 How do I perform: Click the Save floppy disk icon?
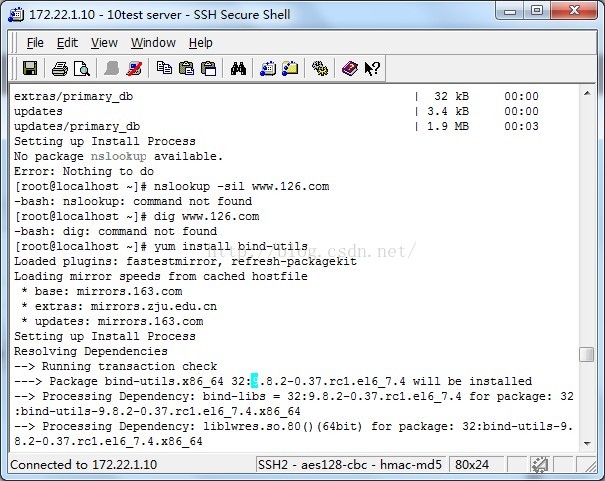coord(30,69)
